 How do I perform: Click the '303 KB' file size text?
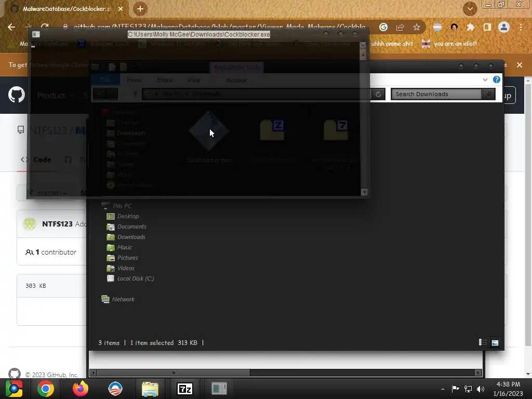tap(36, 286)
